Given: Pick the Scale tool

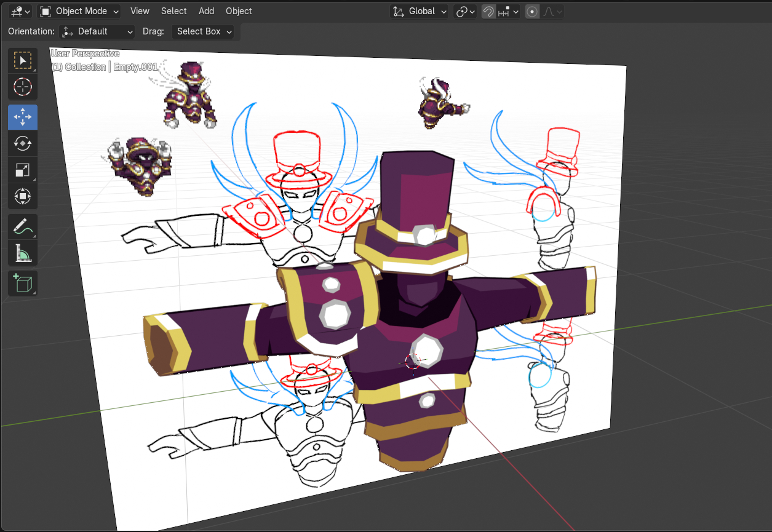Looking at the screenshot, I should (x=23, y=170).
